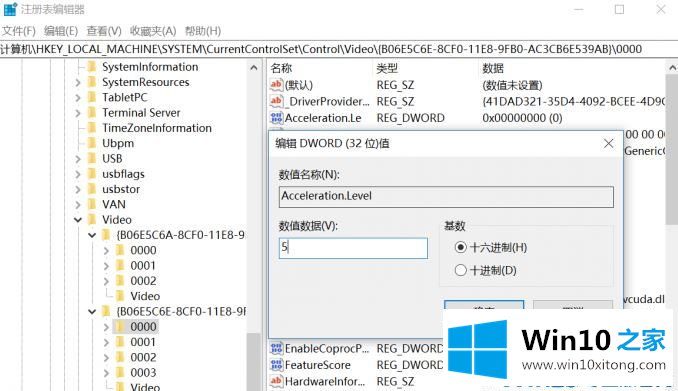678x391 pixels.
Task: Click the Acceleration.Le DWORD value icon
Action: tap(276, 117)
